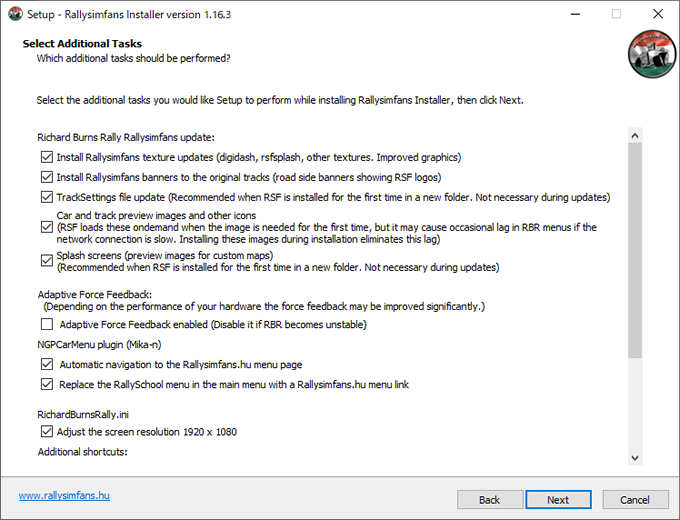
Task: Click the scroll down arrow of task list
Action: (x=635, y=458)
